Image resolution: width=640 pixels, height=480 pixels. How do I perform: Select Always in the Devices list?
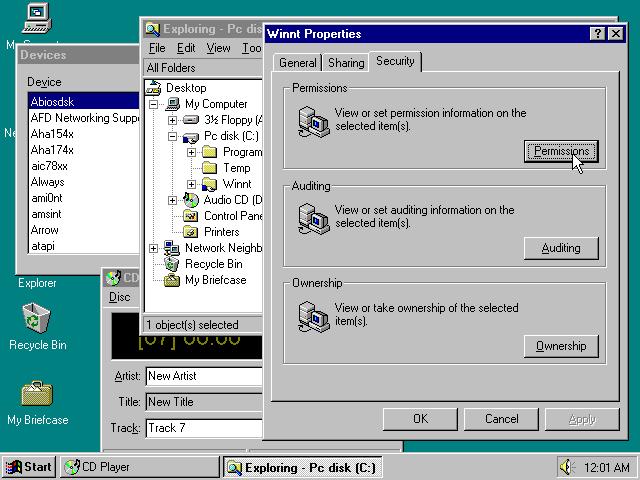tap(84, 182)
